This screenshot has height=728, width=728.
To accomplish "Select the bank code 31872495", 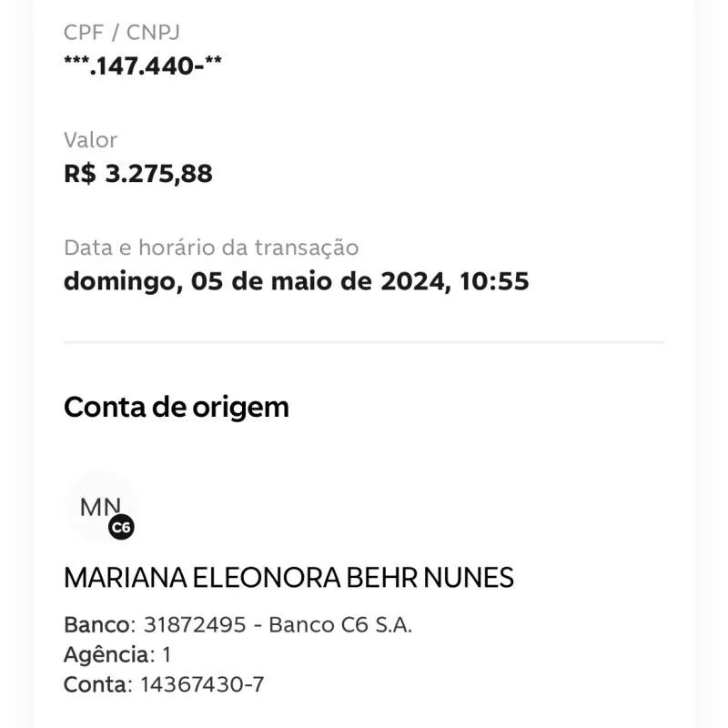I will tap(195, 625).
